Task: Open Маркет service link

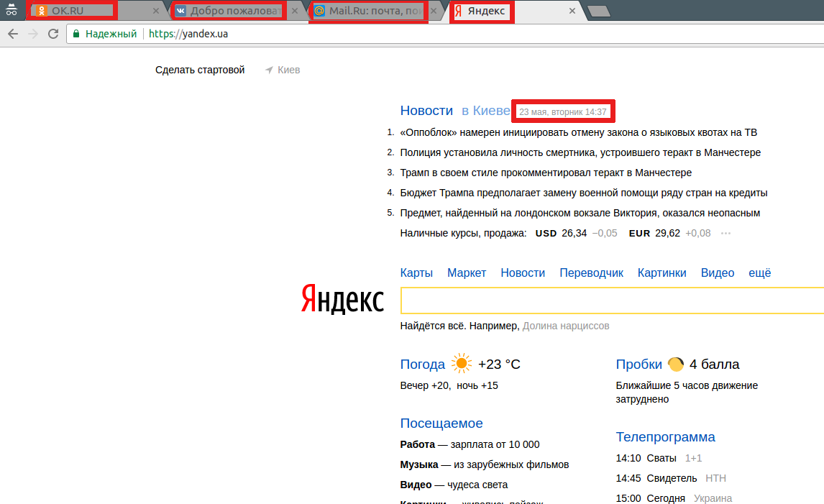Action: [x=467, y=272]
